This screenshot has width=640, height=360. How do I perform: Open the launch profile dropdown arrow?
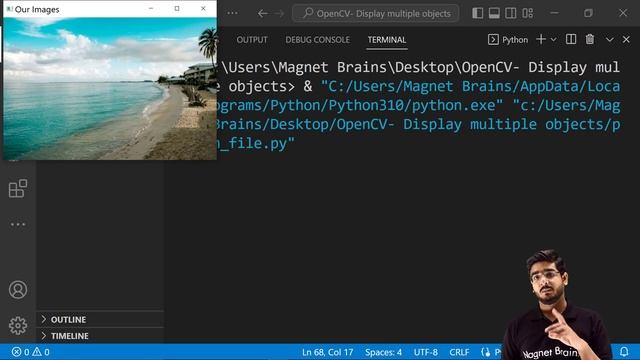[x=553, y=40]
